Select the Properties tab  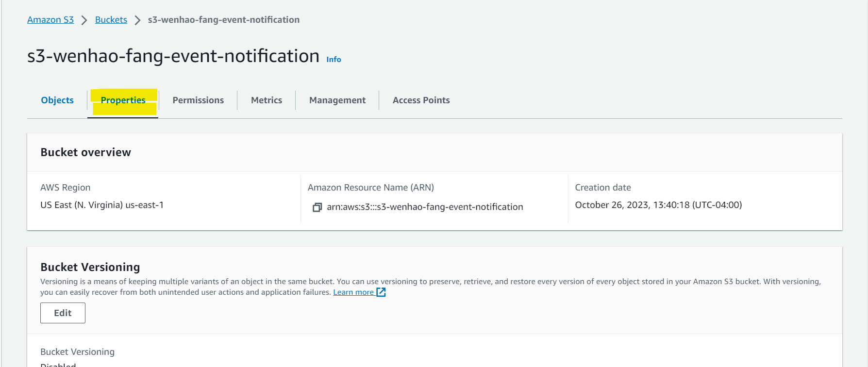(123, 100)
